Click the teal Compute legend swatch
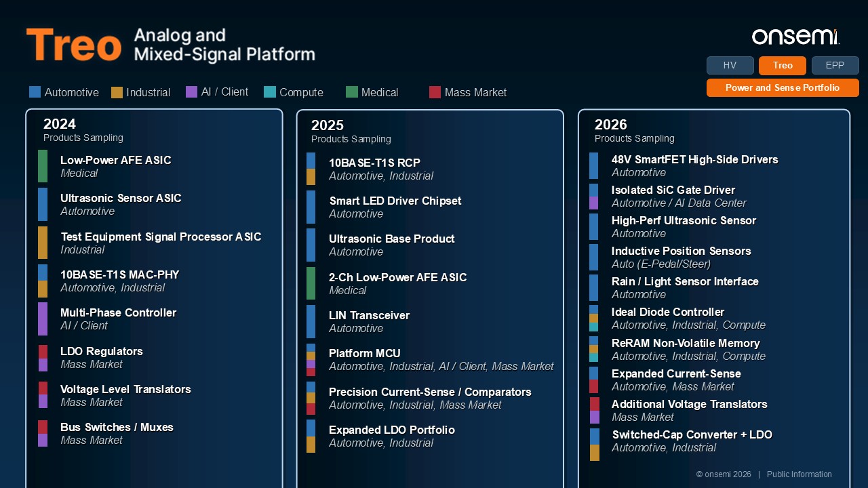Screen dimensions: 868x488 coord(269,92)
